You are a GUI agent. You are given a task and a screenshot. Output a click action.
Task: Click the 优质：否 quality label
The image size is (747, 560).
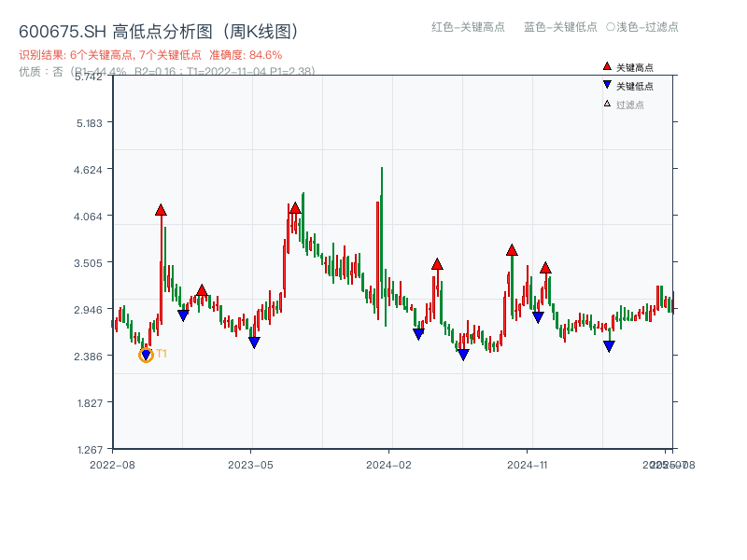[35, 70]
